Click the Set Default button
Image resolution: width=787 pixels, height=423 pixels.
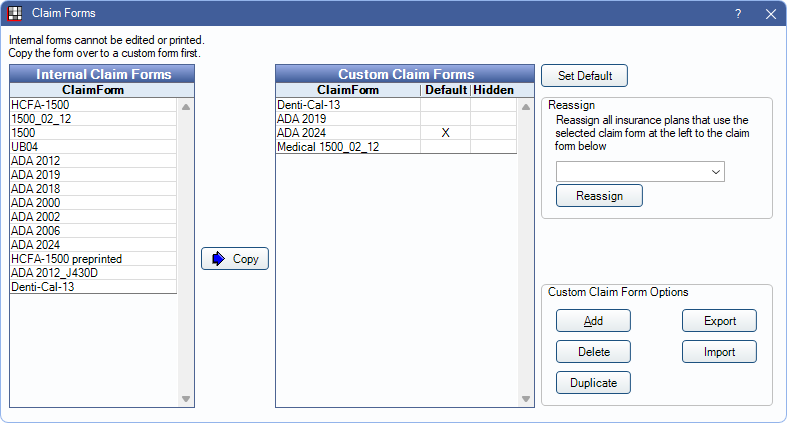[x=584, y=76]
